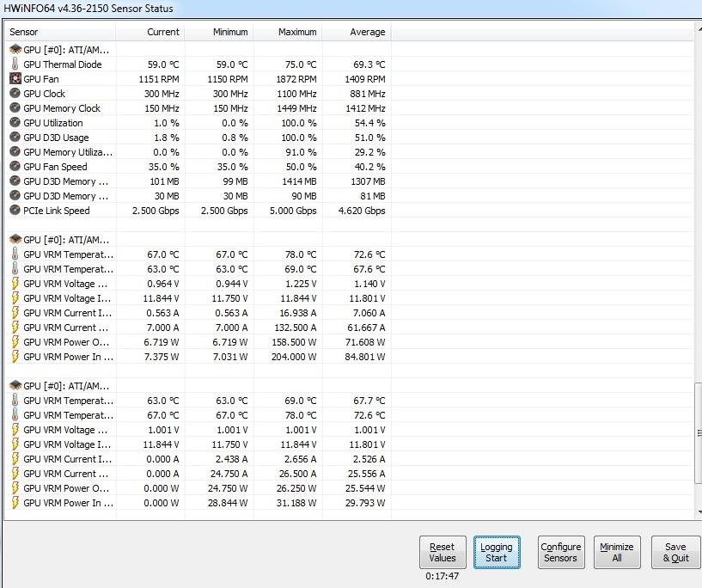Select the icon for GPU Memory Utiliza... row

pyautogui.click(x=15, y=152)
